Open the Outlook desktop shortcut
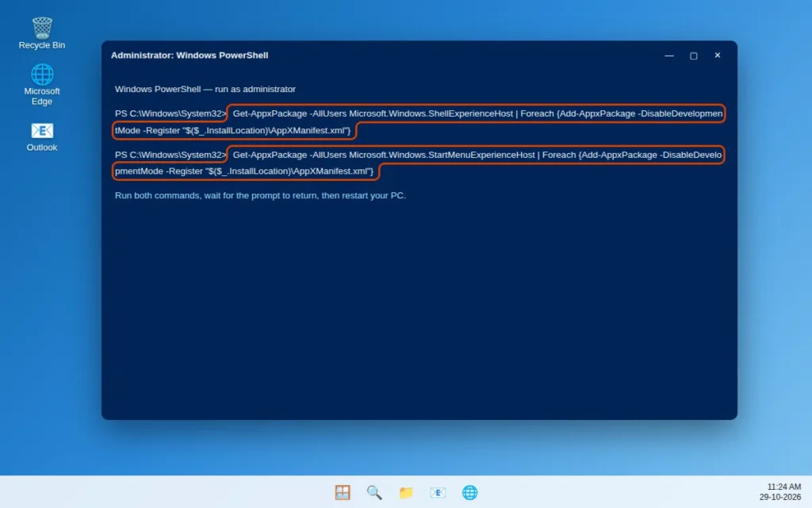 click(x=42, y=137)
